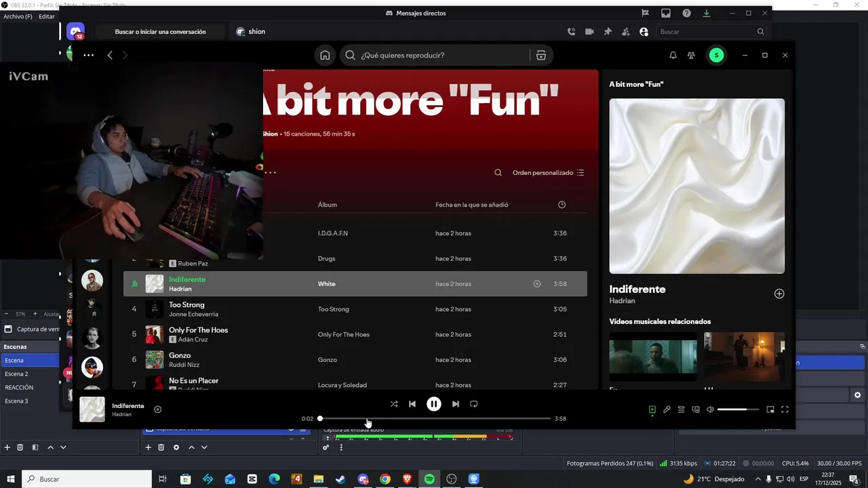Move the OBS scene down arrow
This screenshot has height=488, width=868.
pyautogui.click(x=63, y=447)
